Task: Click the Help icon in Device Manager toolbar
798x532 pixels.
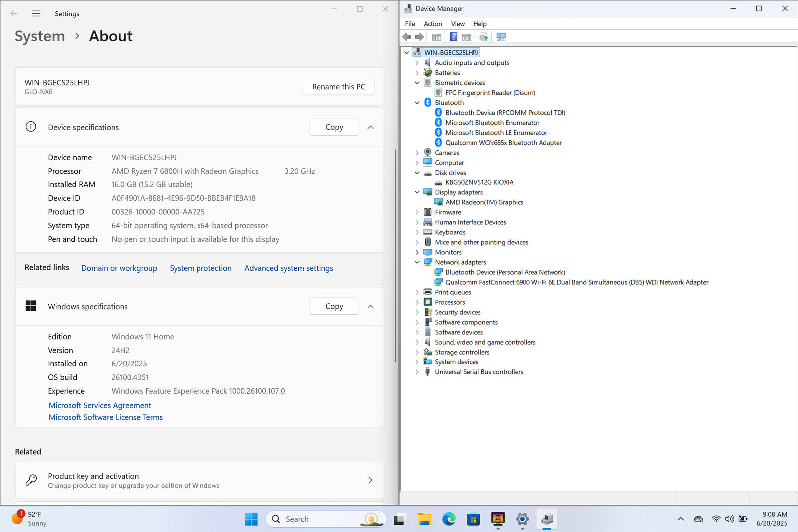Action: tap(453, 37)
